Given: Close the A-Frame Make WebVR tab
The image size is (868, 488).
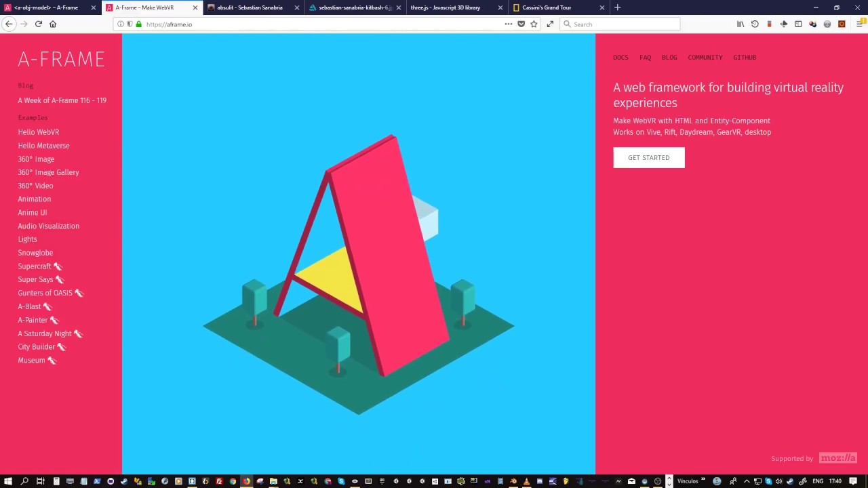Looking at the screenshot, I should pos(195,7).
